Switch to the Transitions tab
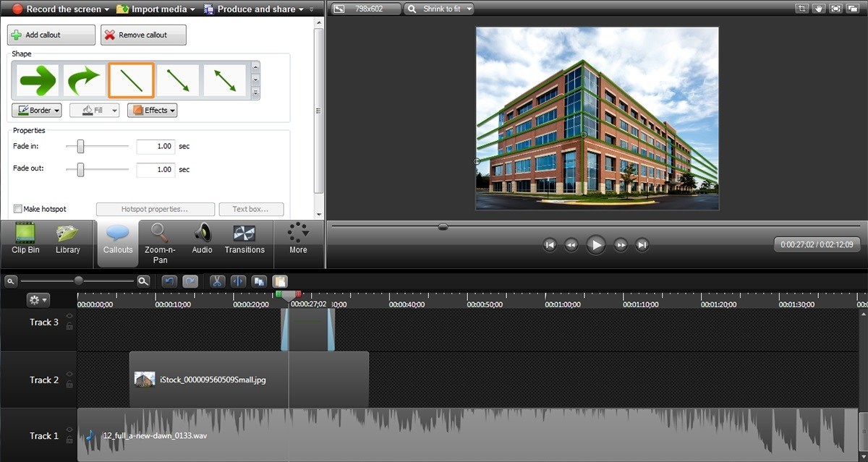868x462 pixels. (x=244, y=244)
